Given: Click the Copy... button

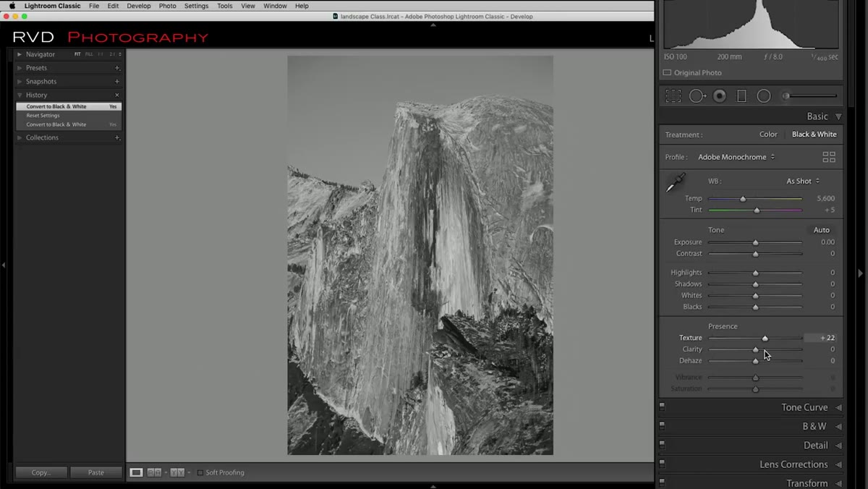Looking at the screenshot, I should tap(41, 472).
